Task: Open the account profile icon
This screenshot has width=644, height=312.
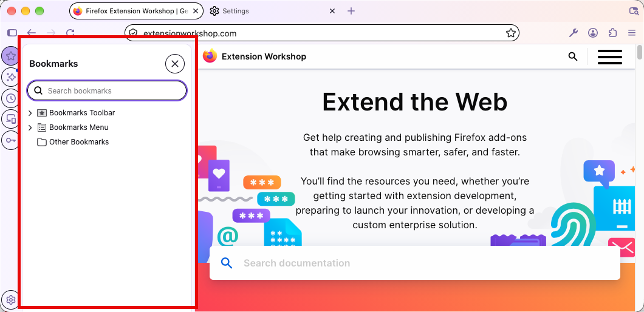Action: pyautogui.click(x=592, y=33)
